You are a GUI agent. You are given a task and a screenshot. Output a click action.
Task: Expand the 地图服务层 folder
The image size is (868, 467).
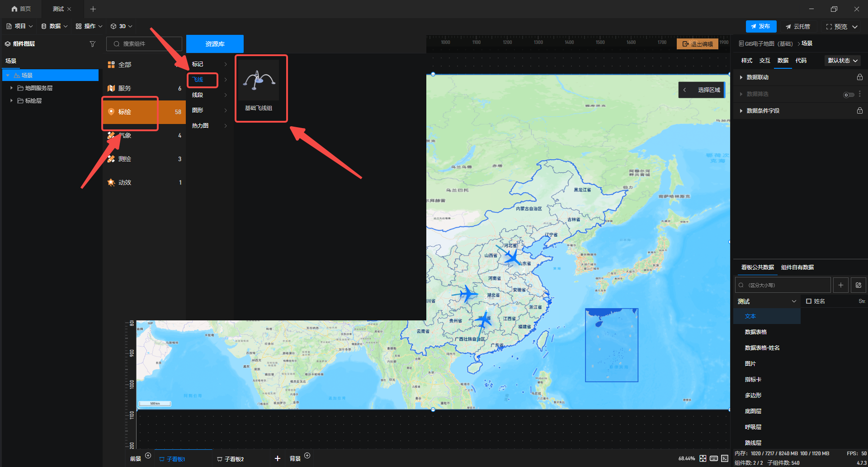point(11,88)
